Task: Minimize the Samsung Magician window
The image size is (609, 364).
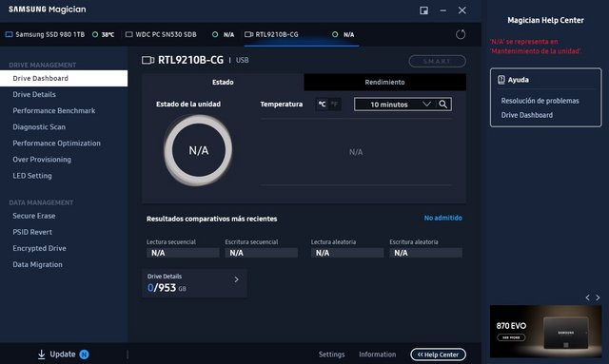Action: (442, 10)
